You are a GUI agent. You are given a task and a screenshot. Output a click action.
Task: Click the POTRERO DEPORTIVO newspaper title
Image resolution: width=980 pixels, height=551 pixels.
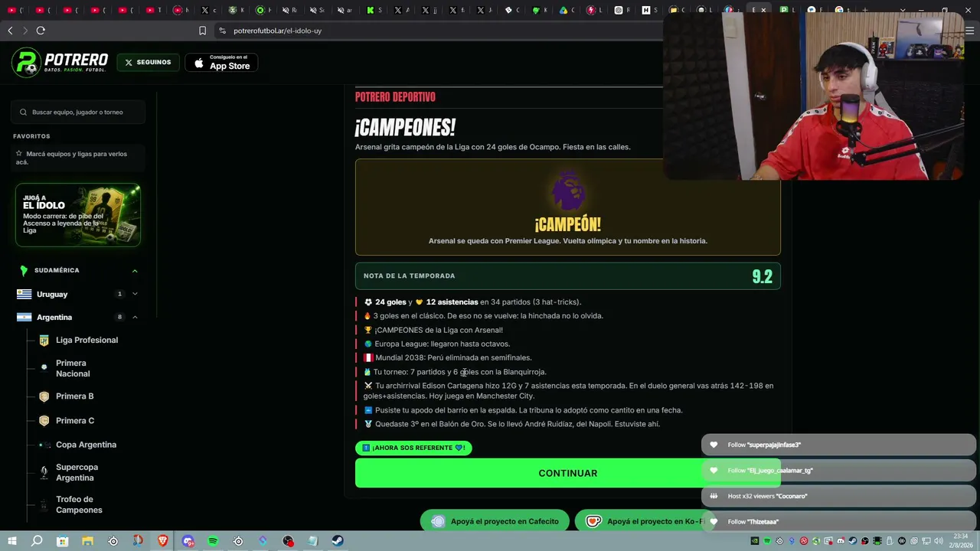[395, 97]
